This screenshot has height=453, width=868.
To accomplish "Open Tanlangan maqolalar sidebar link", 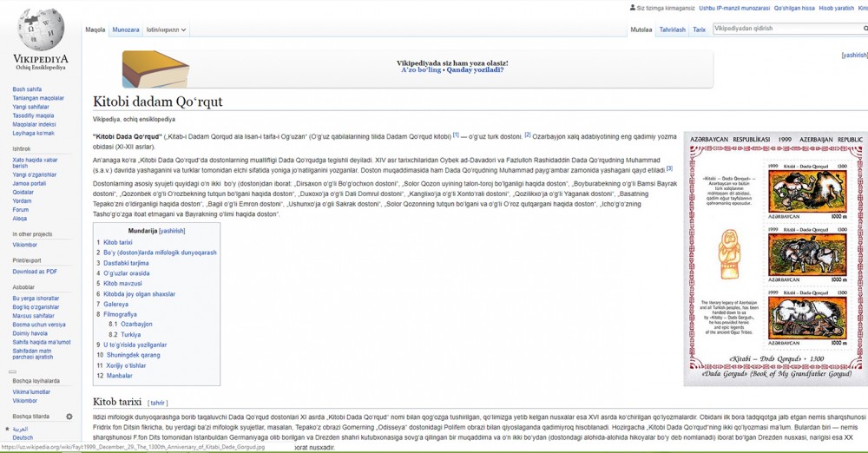I will pyautogui.click(x=38, y=98).
